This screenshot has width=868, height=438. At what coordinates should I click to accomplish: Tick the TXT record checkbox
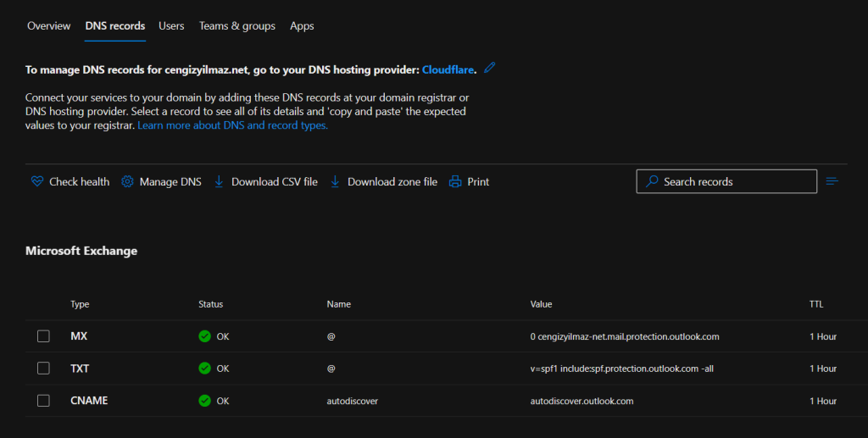coord(43,369)
